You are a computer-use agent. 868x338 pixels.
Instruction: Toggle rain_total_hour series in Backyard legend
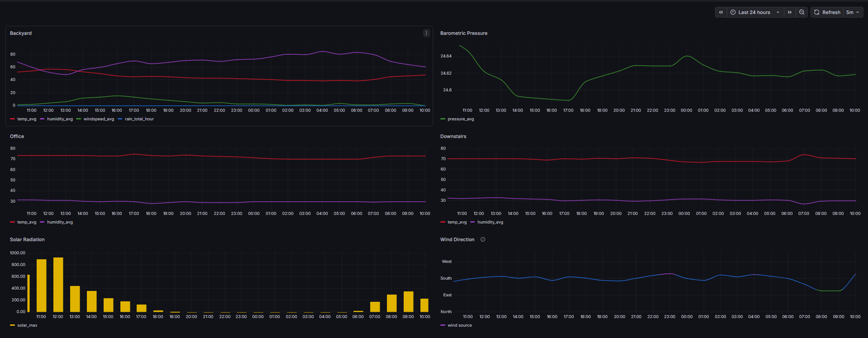tap(139, 119)
